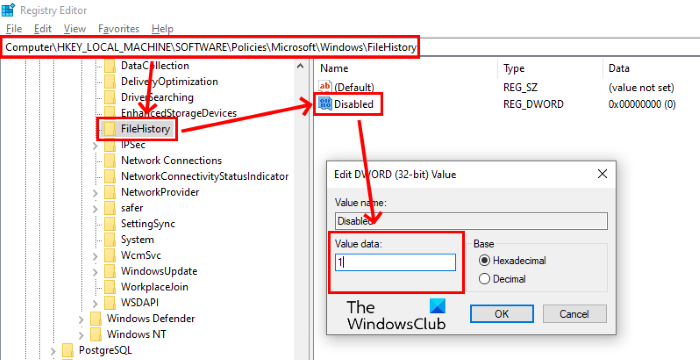Select the PostgreSQL folder icon

click(x=67, y=350)
